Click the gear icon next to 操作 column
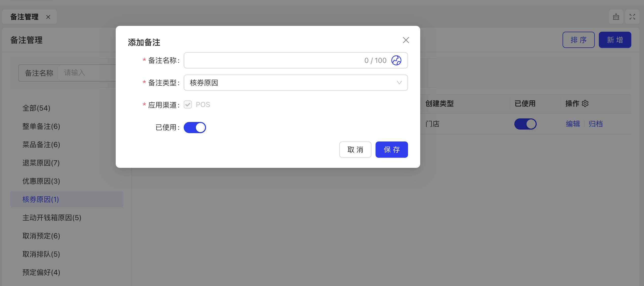Image resolution: width=644 pixels, height=286 pixels. [585, 103]
